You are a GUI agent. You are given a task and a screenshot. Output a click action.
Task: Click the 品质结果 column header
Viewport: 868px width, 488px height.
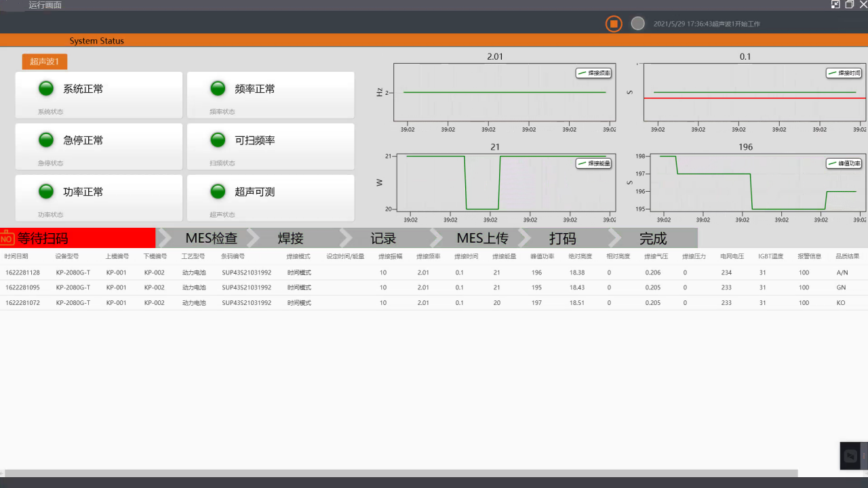pos(848,257)
